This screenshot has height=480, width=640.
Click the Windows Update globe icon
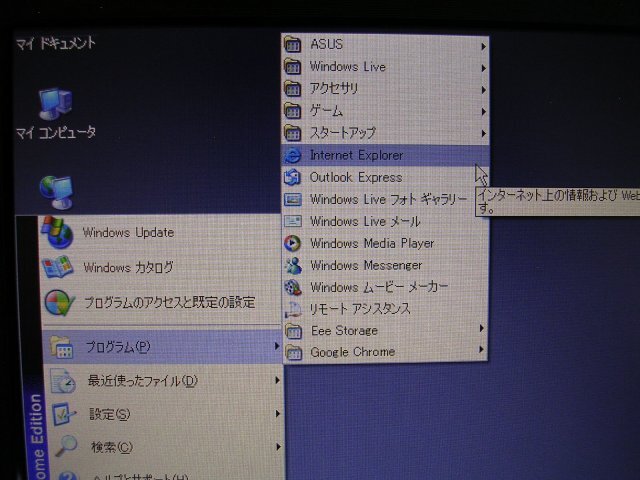[58, 233]
